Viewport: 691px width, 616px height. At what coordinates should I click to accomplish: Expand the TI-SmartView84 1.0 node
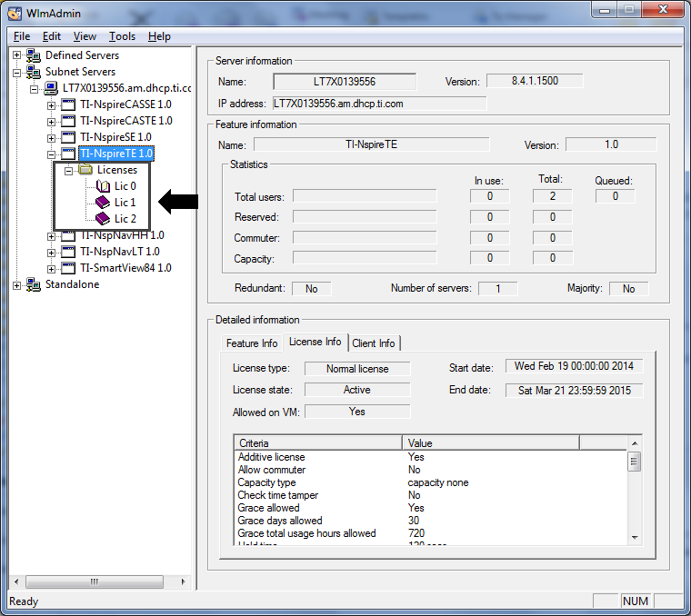point(51,268)
